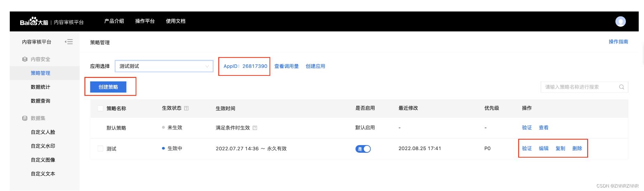Open 自定义文本 dataset page

click(43, 174)
